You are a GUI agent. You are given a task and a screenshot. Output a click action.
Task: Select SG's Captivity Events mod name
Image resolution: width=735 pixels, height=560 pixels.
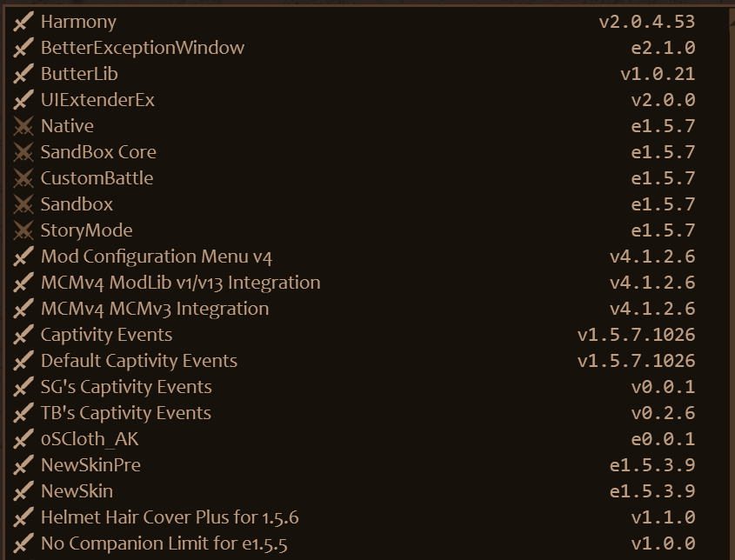126,388
